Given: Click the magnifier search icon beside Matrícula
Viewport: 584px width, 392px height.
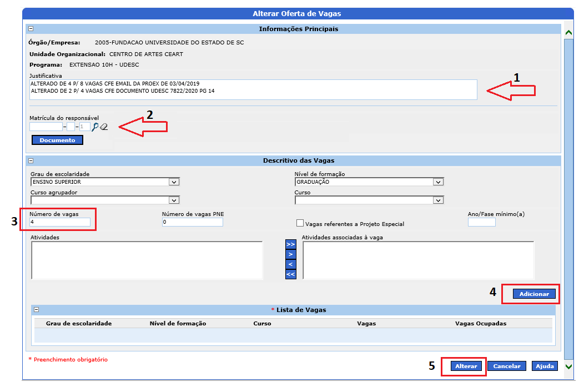Looking at the screenshot, I should pyautogui.click(x=95, y=127).
